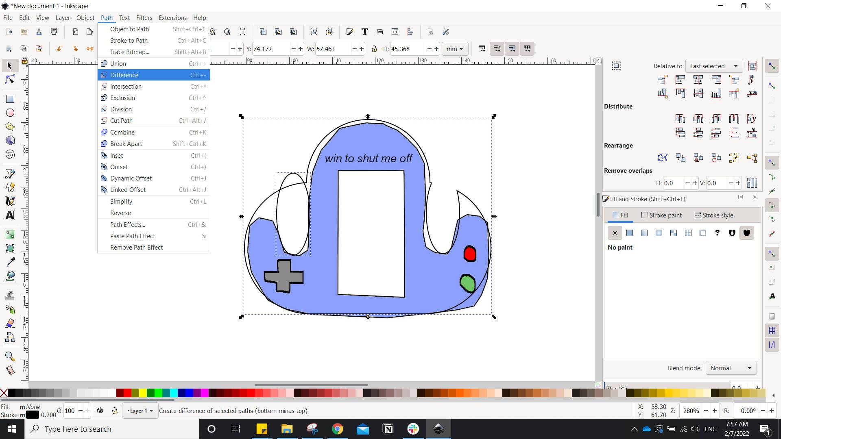
Task: Toggle current layer lock
Action: (x=115, y=411)
